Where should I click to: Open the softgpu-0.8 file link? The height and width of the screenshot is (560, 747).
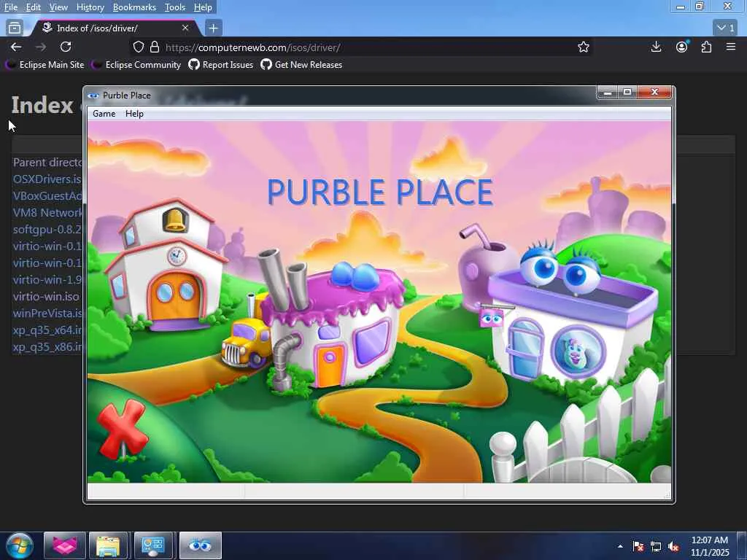coord(47,230)
